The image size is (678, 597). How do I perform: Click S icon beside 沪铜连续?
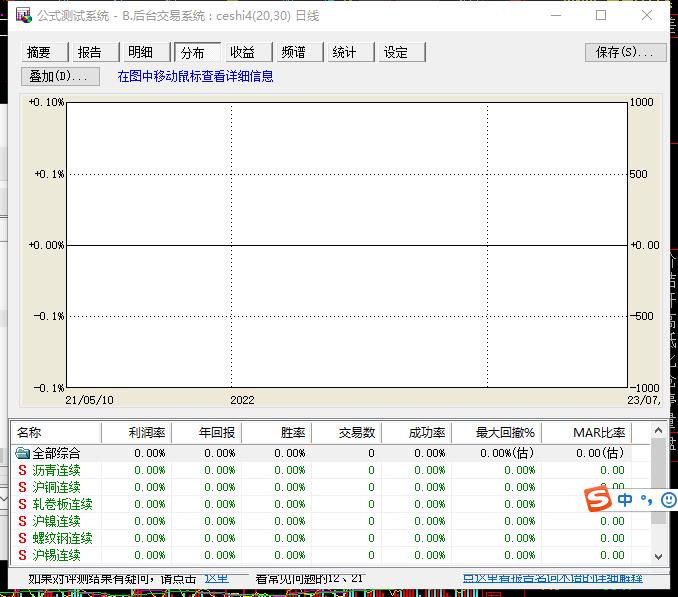pos(22,487)
